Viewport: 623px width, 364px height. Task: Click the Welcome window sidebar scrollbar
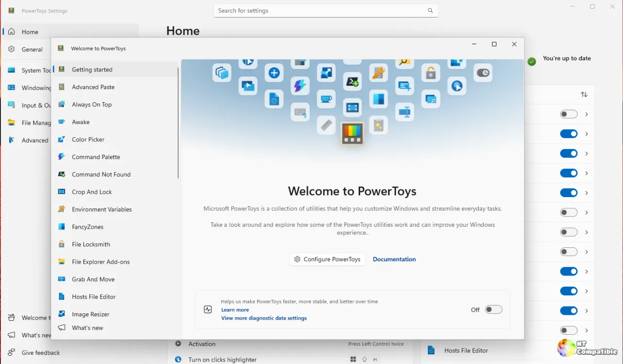178,123
